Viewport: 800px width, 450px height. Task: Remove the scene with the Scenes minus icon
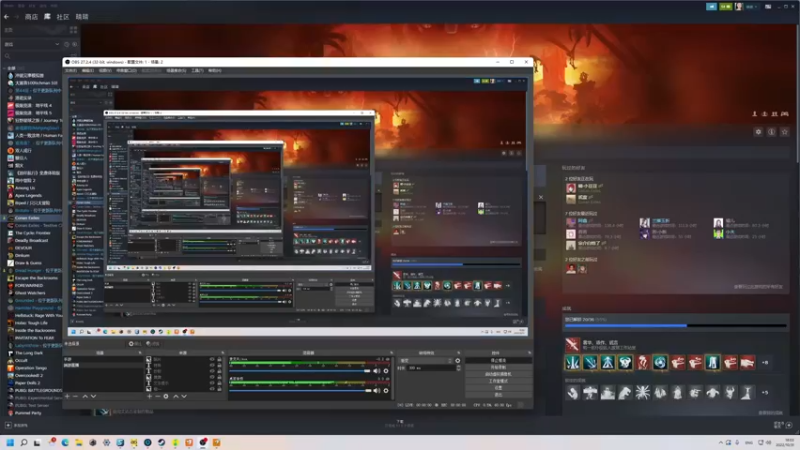click(x=76, y=396)
